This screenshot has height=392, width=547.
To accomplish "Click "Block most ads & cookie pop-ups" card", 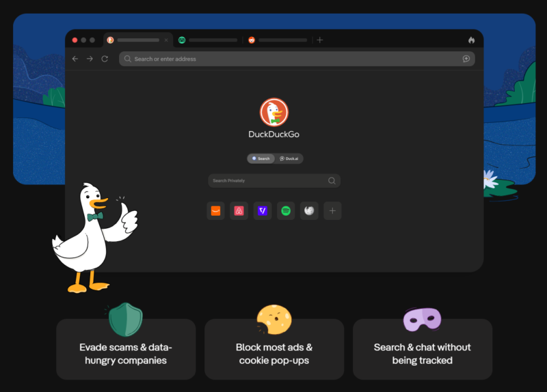I will (x=274, y=349).
